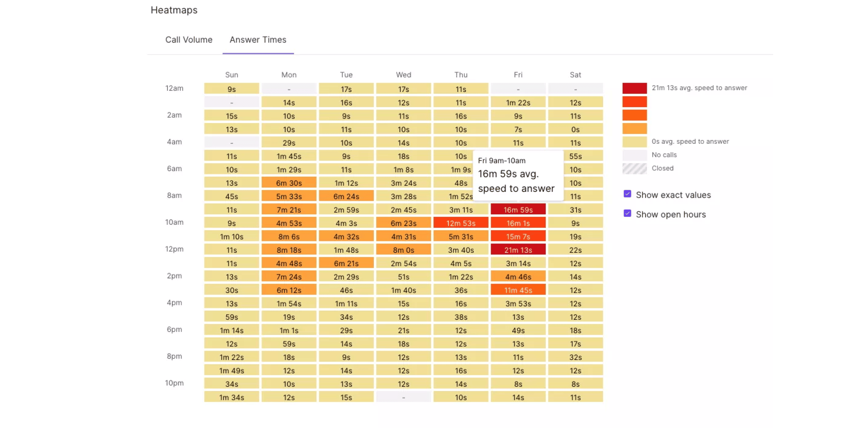Click the striped Closed legend swatch

click(x=634, y=168)
